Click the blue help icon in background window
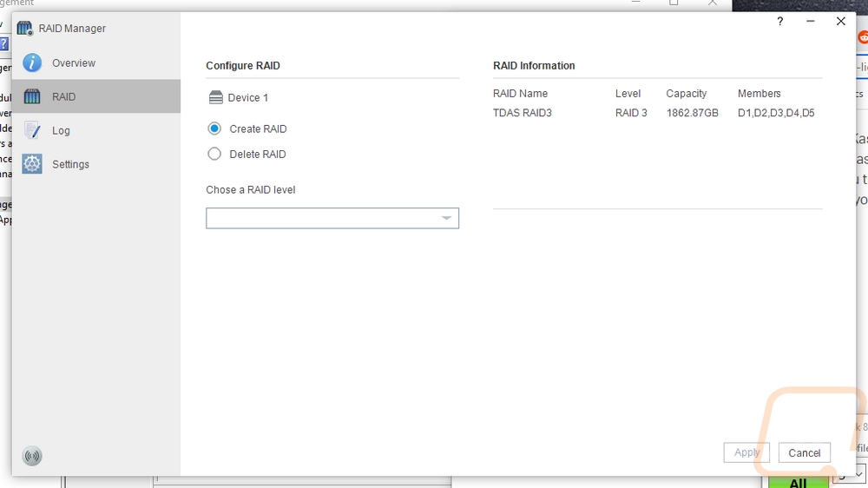The width and height of the screenshot is (868, 488). [x=3, y=44]
